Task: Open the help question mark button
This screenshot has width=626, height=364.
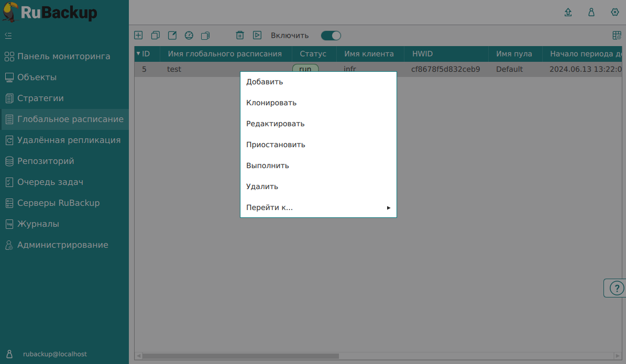Action: point(617,288)
